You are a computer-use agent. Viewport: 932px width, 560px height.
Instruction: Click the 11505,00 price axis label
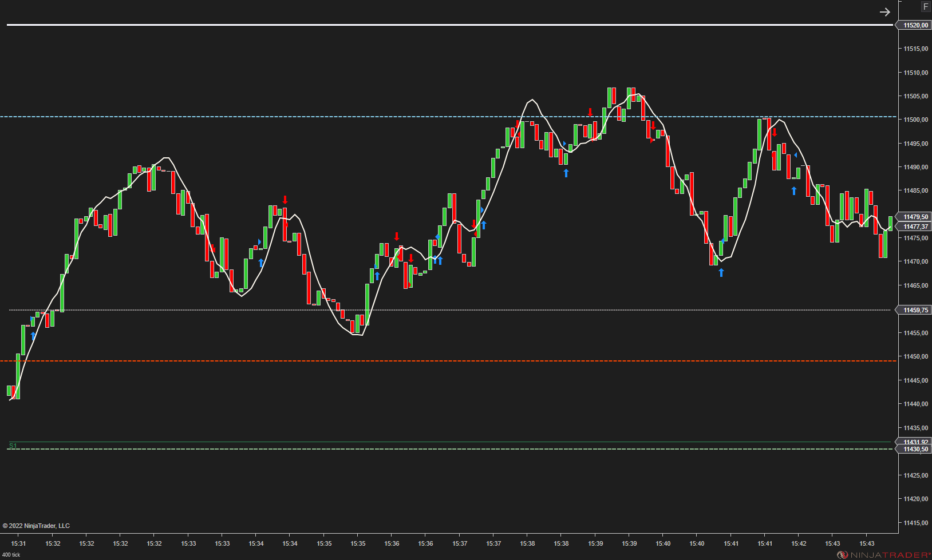click(x=916, y=96)
